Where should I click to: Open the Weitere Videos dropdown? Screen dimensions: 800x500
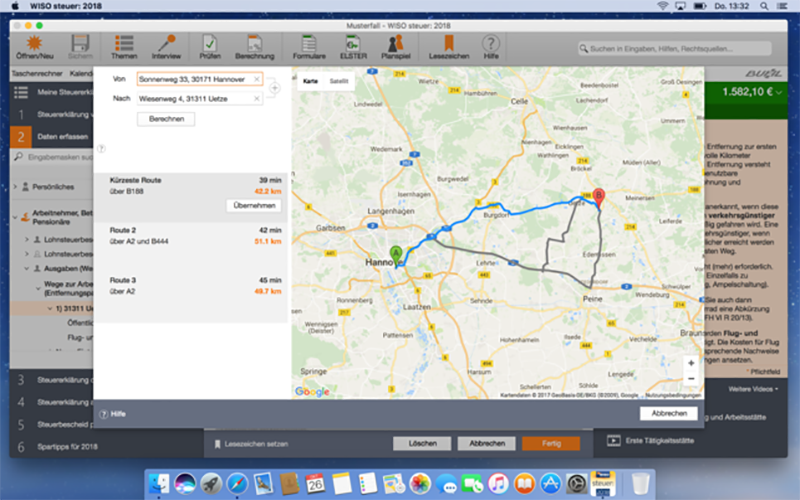tap(753, 389)
